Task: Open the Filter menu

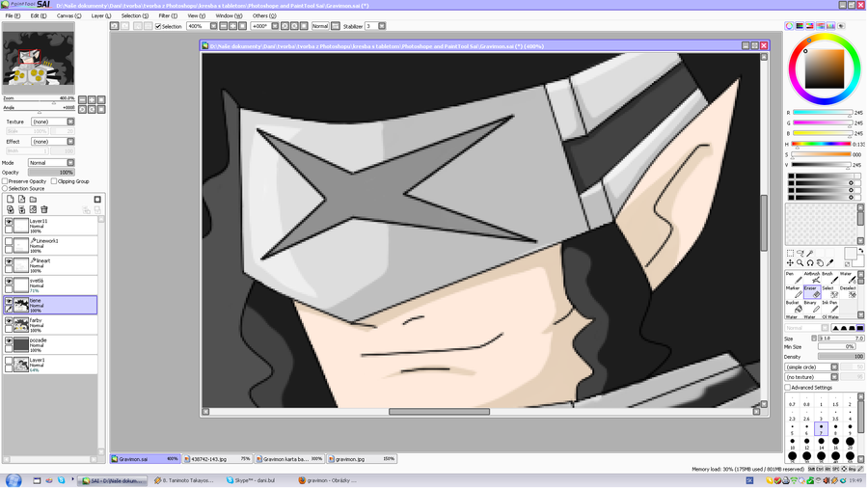Action: coord(168,16)
